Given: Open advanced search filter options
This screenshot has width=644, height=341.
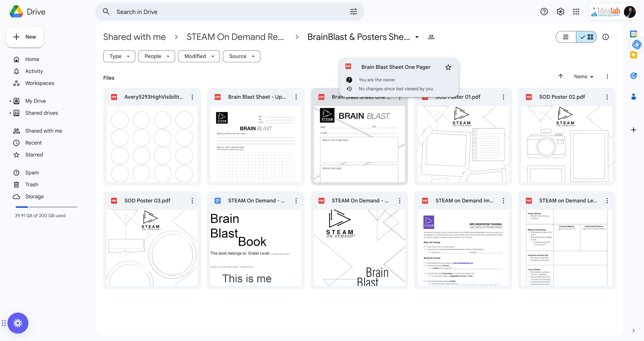Looking at the screenshot, I should 353,12.
